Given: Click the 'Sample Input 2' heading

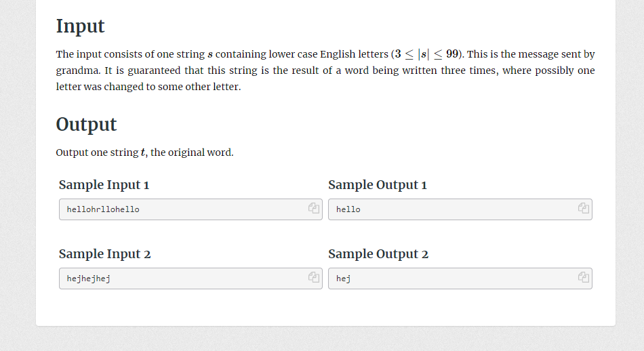Looking at the screenshot, I should pos(104,253).
